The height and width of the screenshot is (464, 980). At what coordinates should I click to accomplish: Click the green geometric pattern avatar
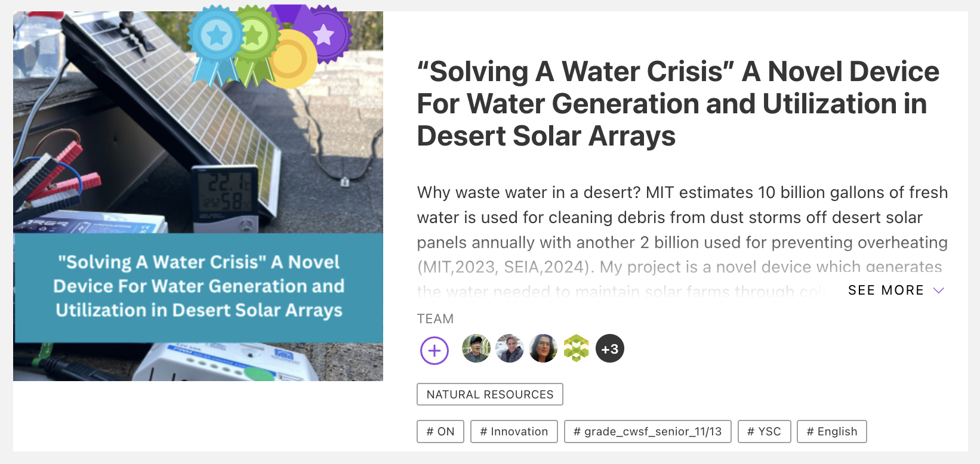(x=577, y=348)
